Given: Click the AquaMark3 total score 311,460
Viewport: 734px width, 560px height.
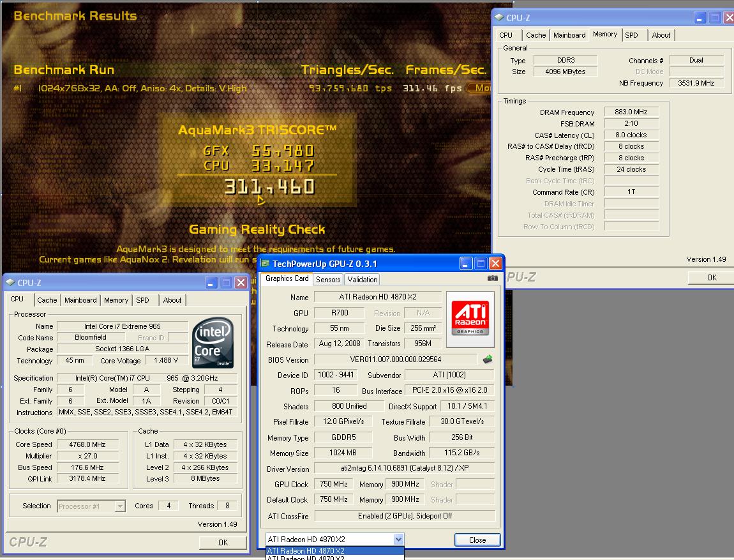Looking at the screenshot, I should pos(269,187).
